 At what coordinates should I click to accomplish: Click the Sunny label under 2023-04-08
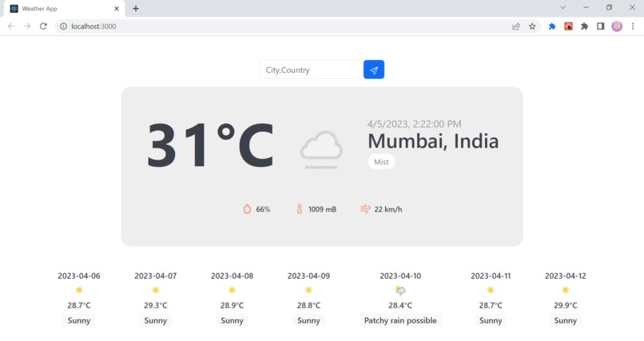pos(232,320)
